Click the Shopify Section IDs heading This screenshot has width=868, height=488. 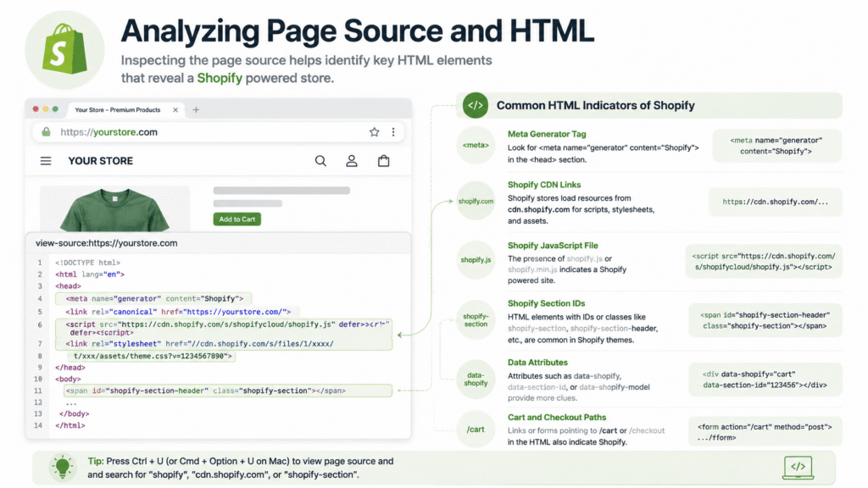tap(546, 303)
